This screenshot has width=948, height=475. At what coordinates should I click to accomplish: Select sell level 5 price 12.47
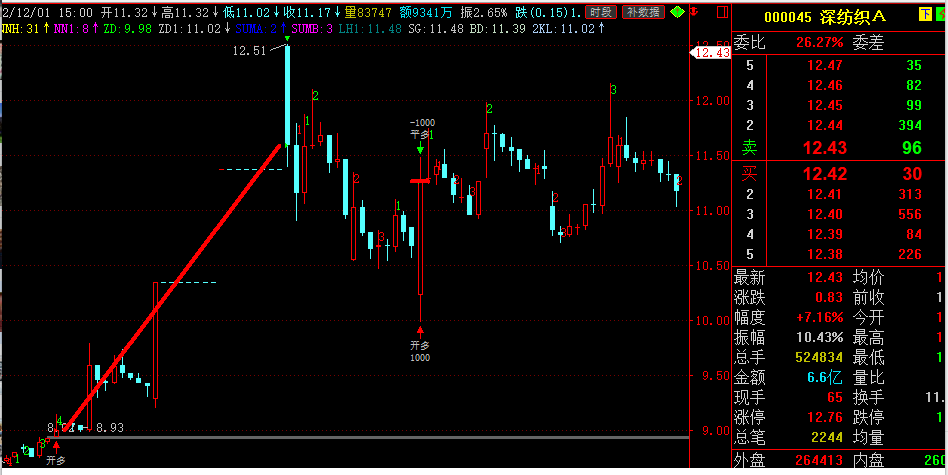tap(825, 65)
